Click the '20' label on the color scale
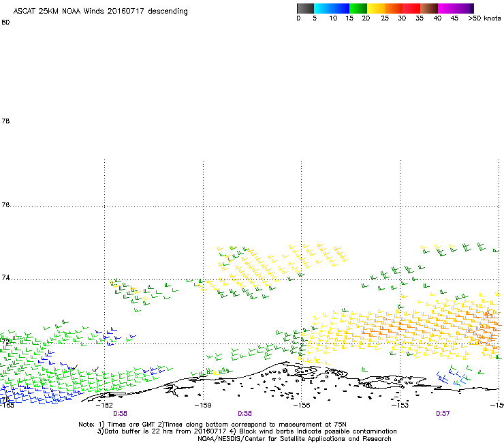 point(366,18)
